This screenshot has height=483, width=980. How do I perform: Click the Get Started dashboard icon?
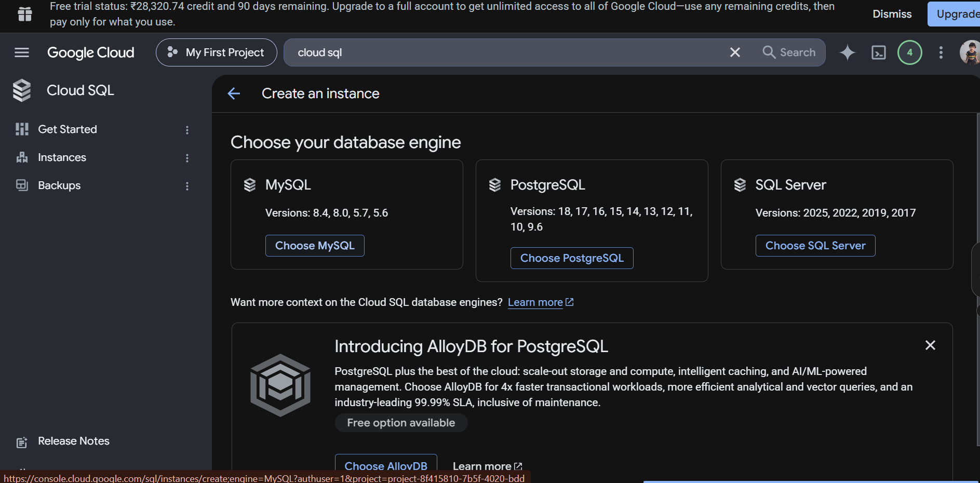click(x=22, y=129)
